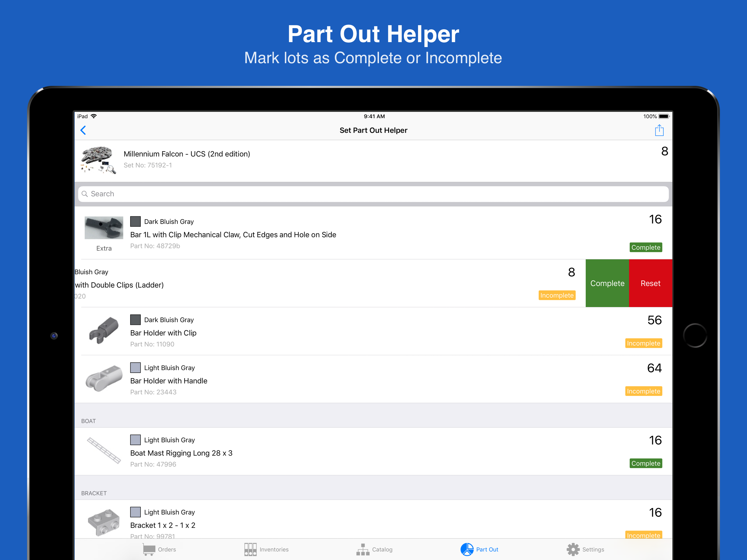Tap 'Part No: 48729b' label
The width and height of the screenshot is (747, 560).
tap(155, 246)
